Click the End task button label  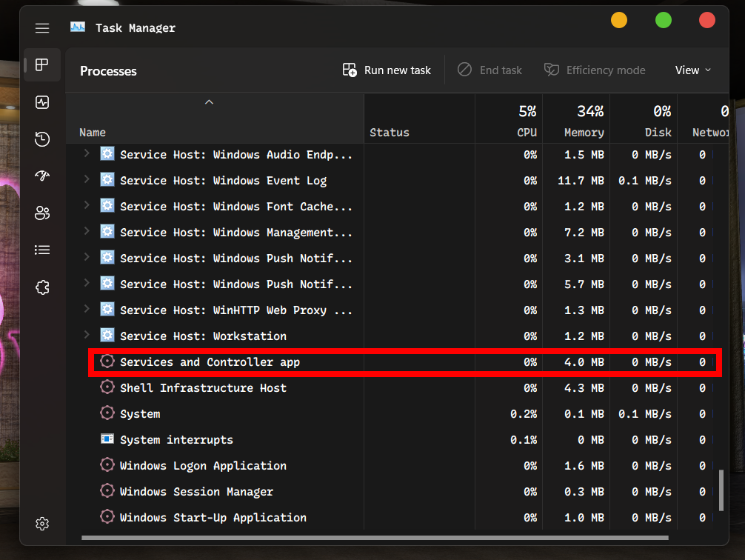coord(501,70)
